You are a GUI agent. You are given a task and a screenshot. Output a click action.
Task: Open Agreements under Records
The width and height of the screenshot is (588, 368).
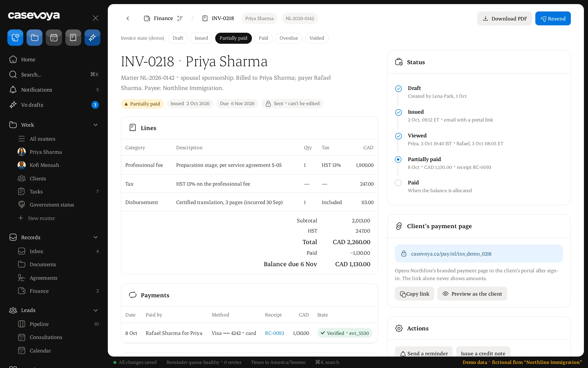(58, 278)
